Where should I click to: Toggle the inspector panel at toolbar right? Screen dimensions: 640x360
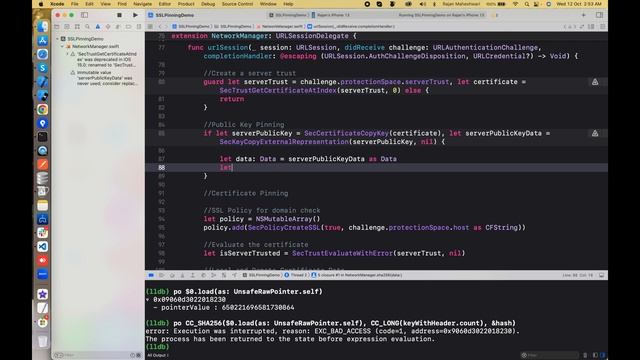point(599,15)
